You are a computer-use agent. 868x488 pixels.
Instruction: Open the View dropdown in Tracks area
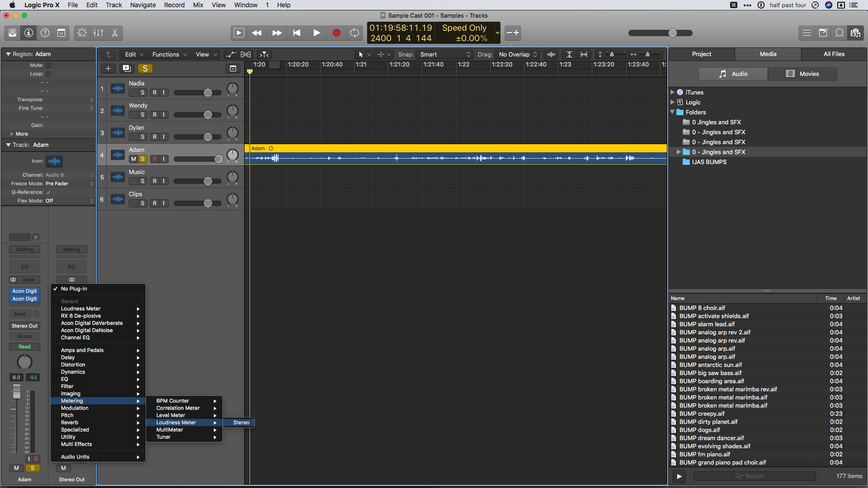tap(207, 55)
